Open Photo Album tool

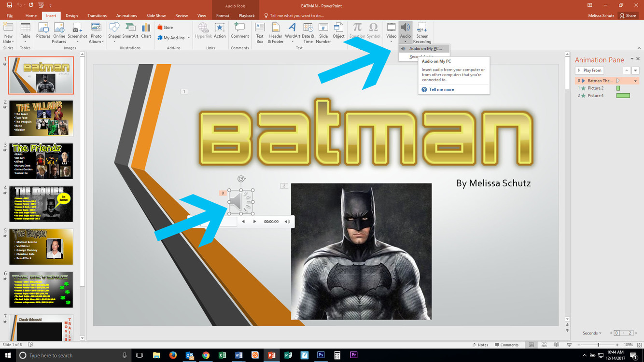click(x=96, y=32)
